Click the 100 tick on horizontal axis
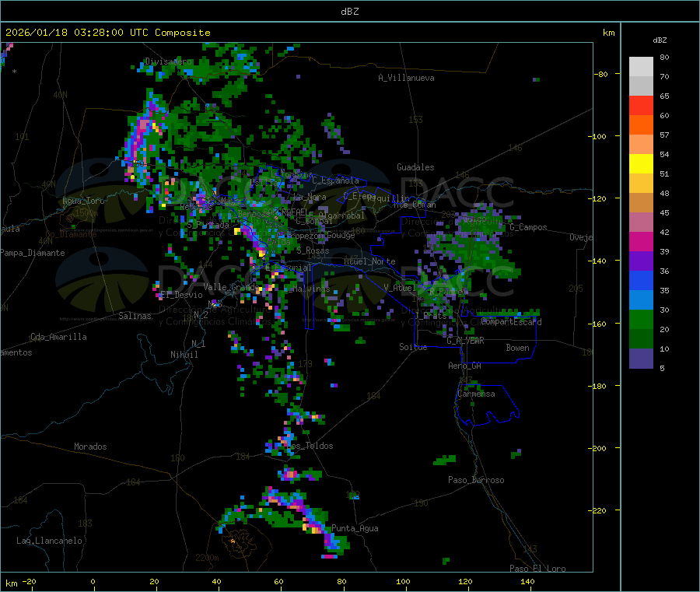This screenshot has width=700, height=592. [403, 581]
